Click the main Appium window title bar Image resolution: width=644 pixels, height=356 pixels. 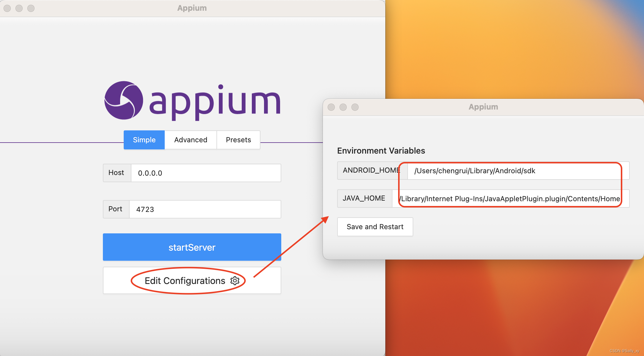(192, 8)
